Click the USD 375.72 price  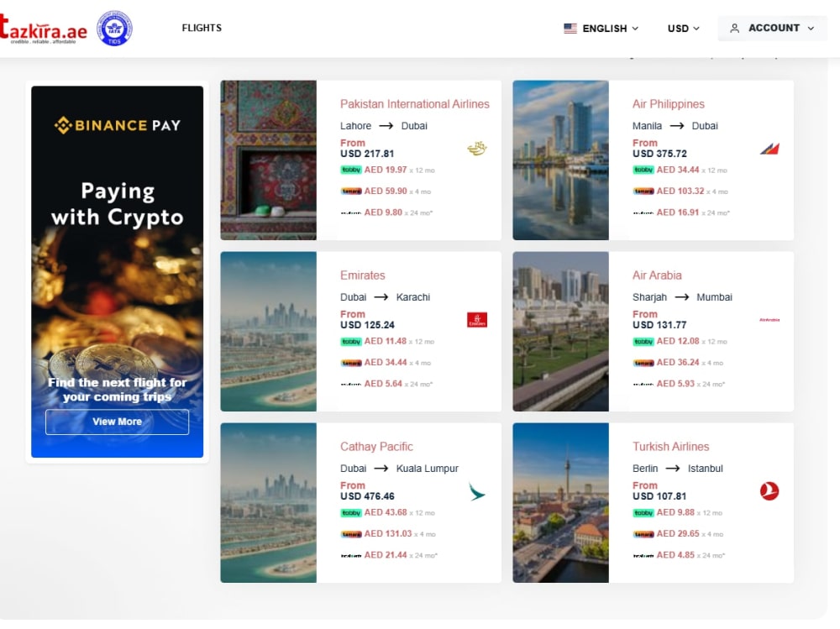(659, 154)
